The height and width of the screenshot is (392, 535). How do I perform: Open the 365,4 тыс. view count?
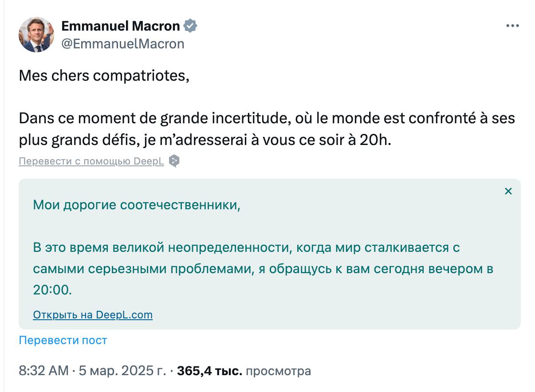pos(209,371)
